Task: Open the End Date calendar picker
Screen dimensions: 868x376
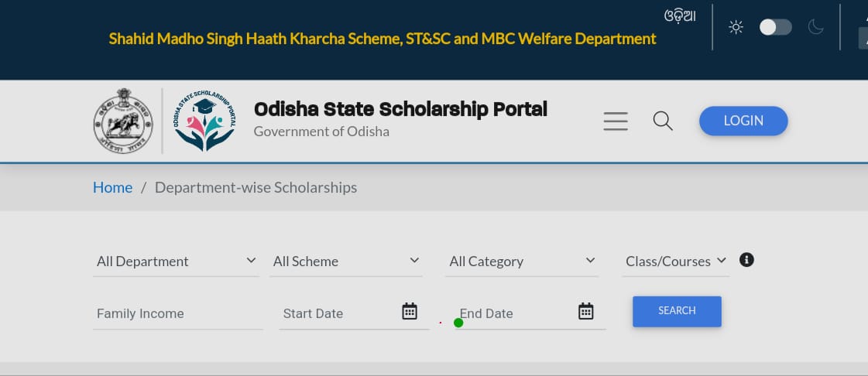Action: (x=586, y=312)
